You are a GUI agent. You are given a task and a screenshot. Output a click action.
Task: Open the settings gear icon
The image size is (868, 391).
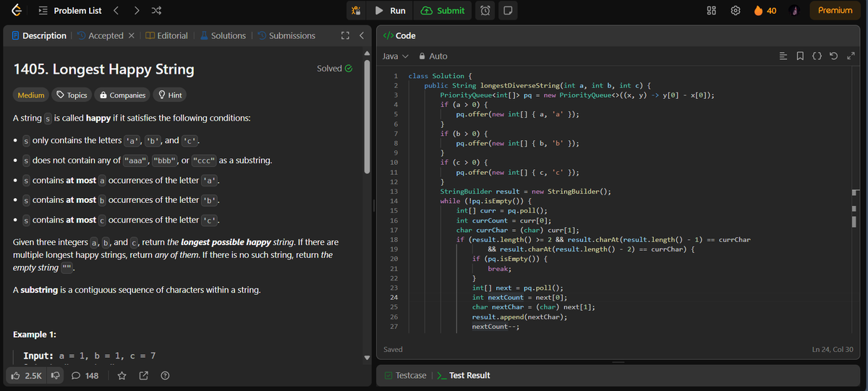click(736, 10)
